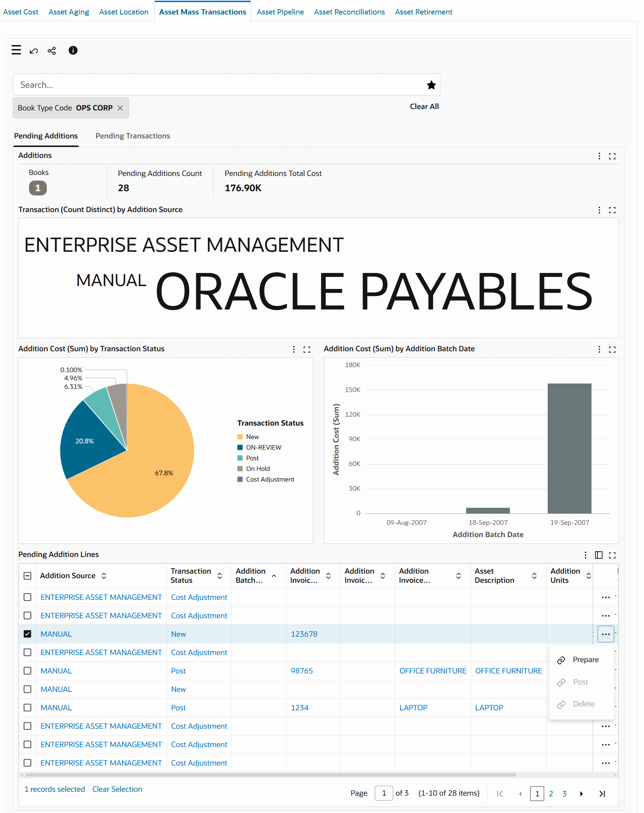Go to the first page
644x813 pixels.
point(500,794)
